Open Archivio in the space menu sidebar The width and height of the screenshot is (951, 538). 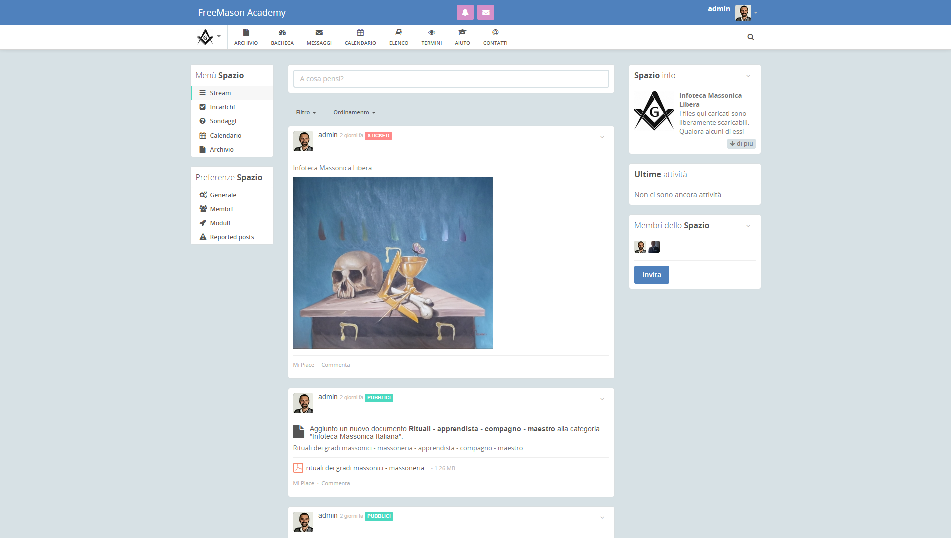[232, 149]
